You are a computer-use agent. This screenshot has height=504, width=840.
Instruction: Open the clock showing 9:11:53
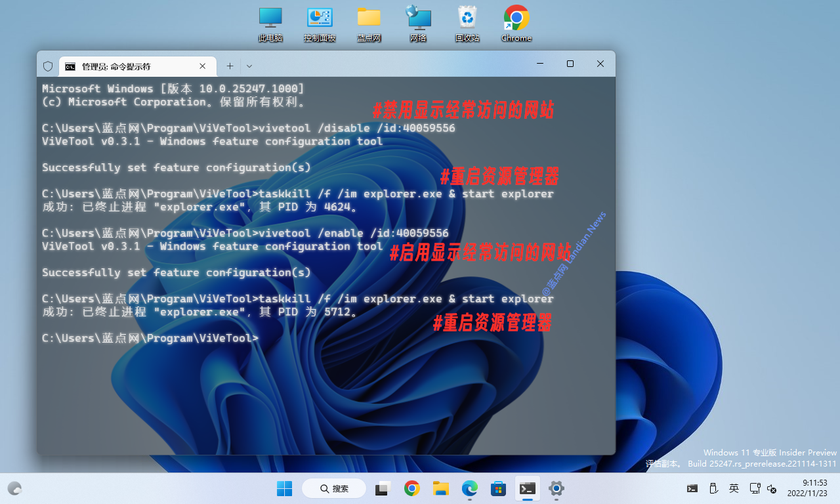click(x=814, y=488)
